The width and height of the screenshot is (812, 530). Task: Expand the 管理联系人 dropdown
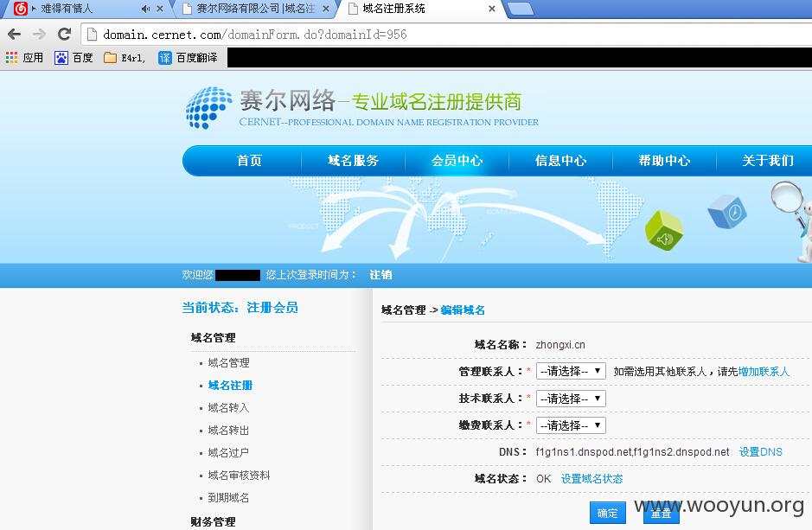571,371
